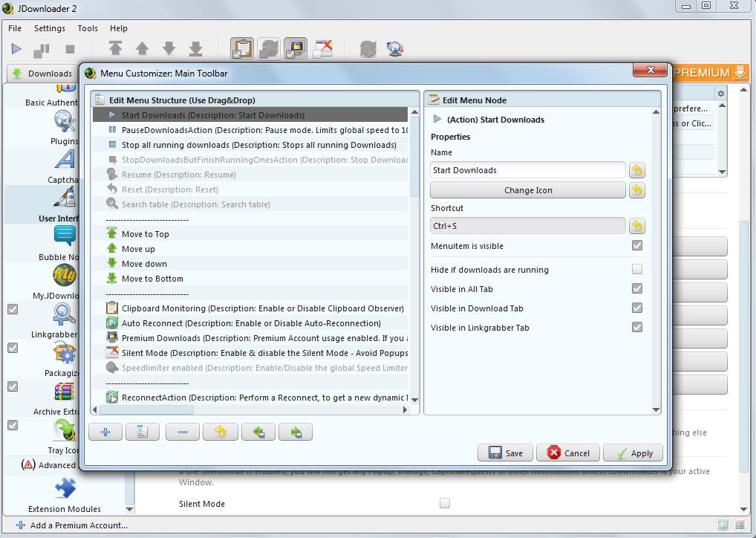The height and width of the screenshot is (538, 756).
Task: Click the Cancel button
Action: pyautogui.click(x=568, y=453)
